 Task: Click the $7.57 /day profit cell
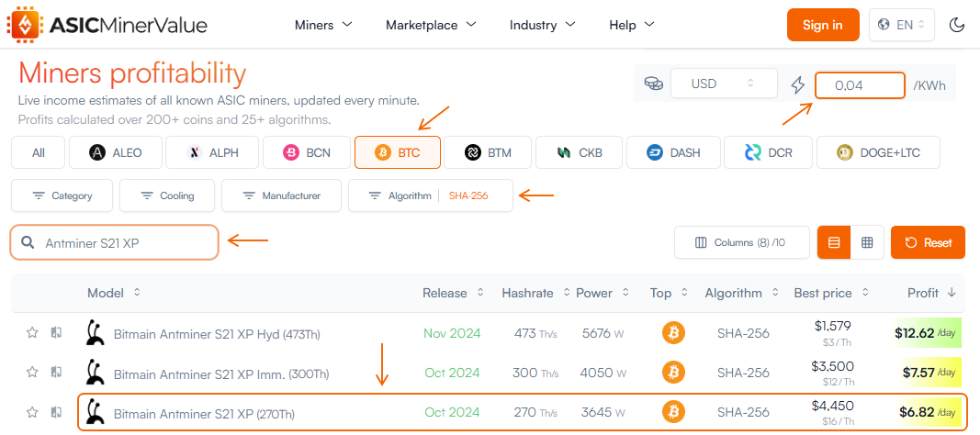tap(928, 373)
